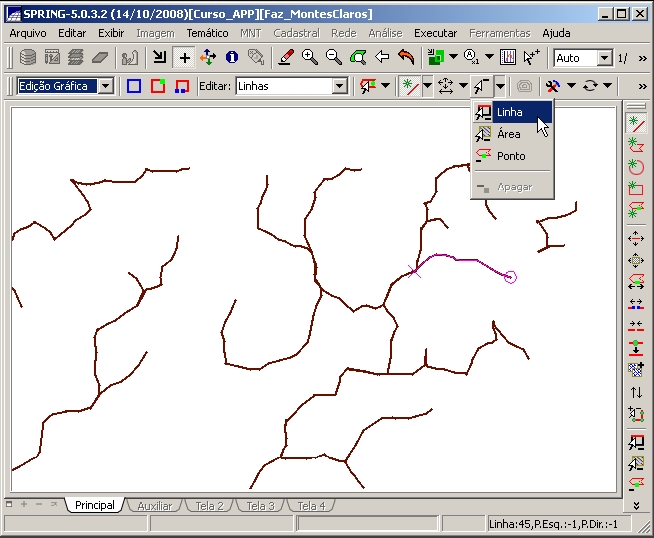Viewport: 654px width, 538px height.
Task: Click the create line tool in right toolbar
Action: (x=635, y=123)
